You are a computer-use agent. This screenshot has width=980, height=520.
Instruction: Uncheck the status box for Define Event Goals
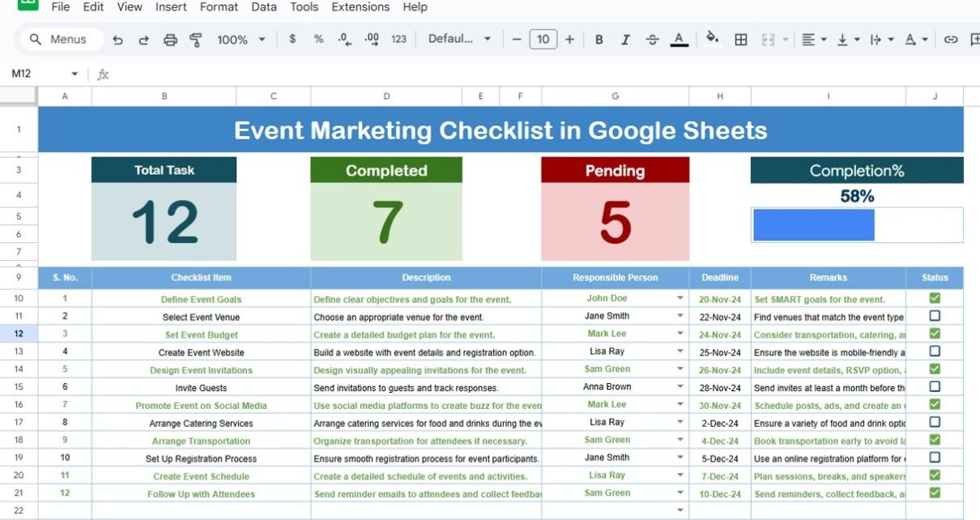935,298
